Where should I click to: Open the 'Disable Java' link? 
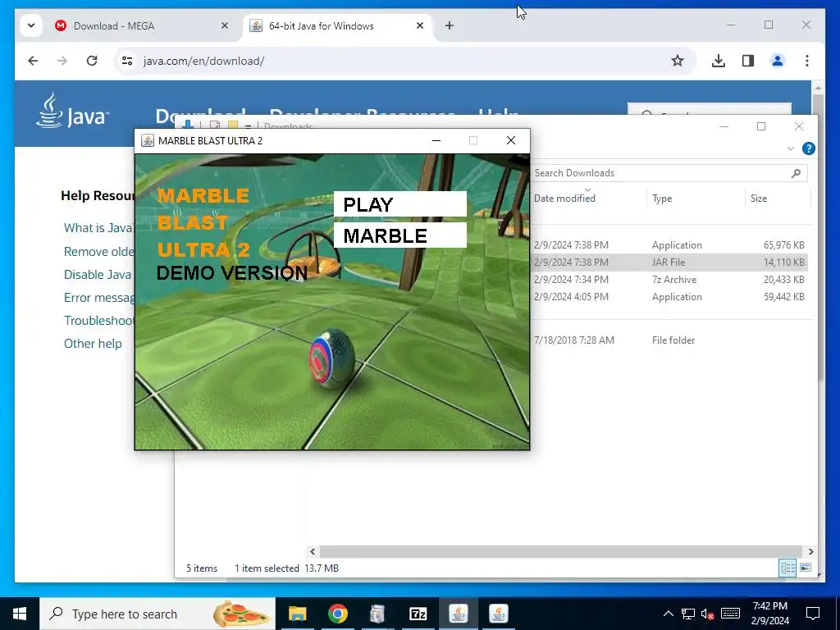(x=98, y=274)
